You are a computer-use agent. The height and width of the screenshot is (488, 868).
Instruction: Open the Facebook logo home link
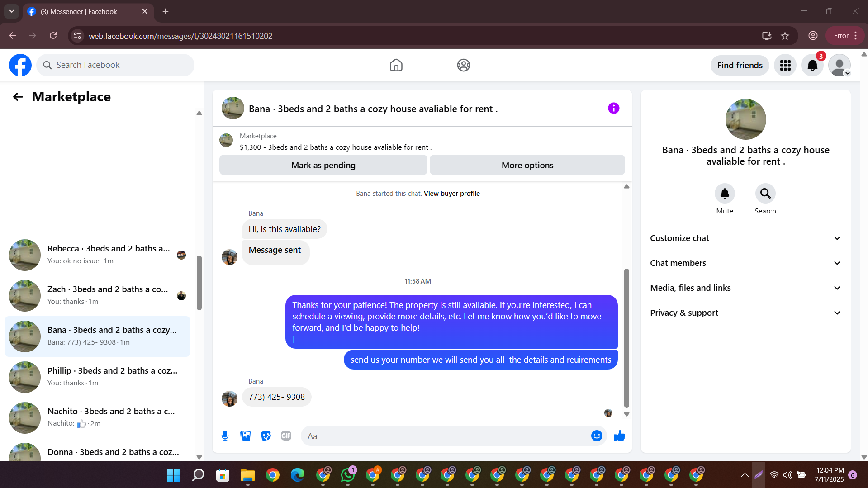tap(20, 65)
